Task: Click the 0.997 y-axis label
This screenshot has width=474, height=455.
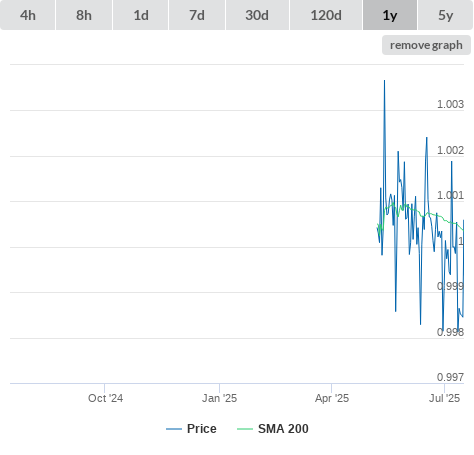Action: coord(450,377)
